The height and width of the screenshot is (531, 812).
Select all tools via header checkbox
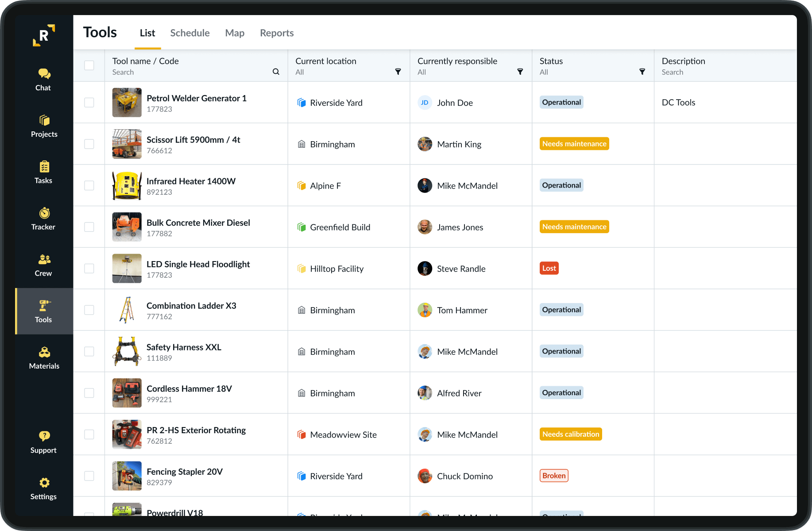pos(89,65)
